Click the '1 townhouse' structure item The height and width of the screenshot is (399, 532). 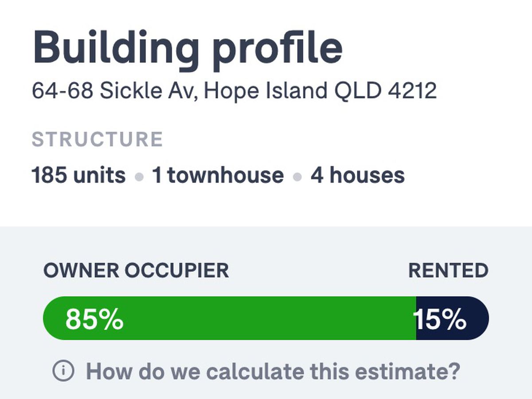[x=217, y=175]
